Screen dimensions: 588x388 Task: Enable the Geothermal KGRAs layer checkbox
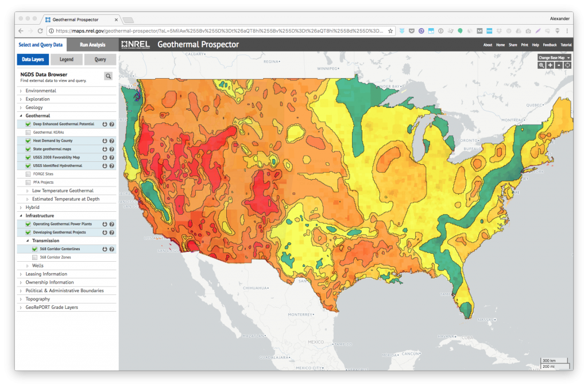pyautogui.click(x=28, y=132)
